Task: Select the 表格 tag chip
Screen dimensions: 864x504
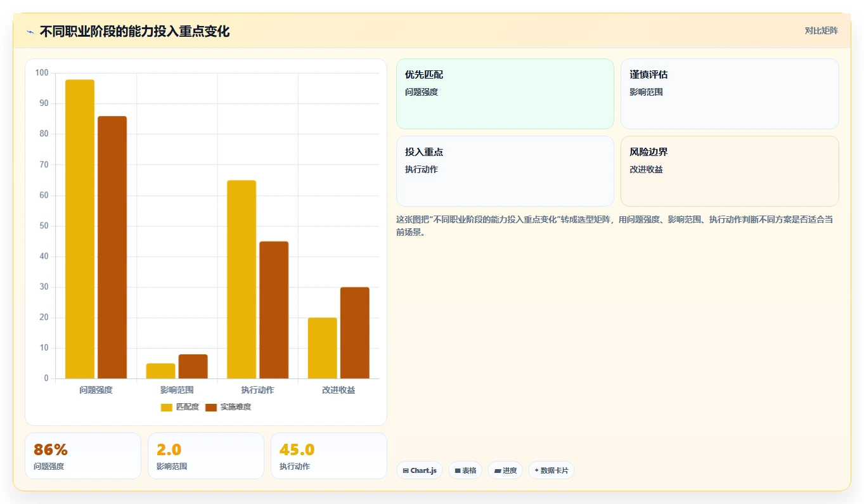Action: pos(465,470)
